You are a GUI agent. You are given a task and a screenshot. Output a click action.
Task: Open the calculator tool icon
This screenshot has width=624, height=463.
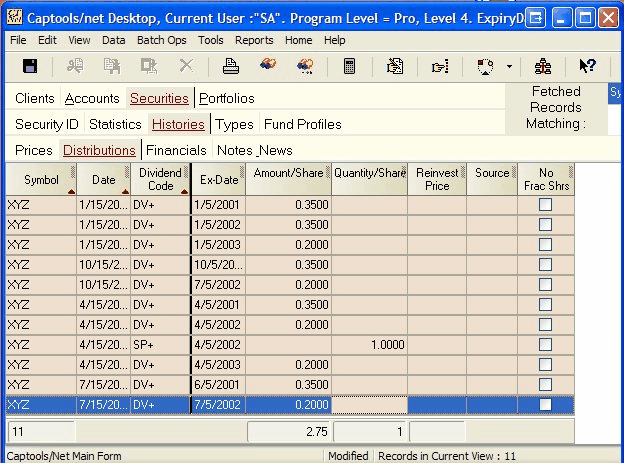click(x=350, y=66)
